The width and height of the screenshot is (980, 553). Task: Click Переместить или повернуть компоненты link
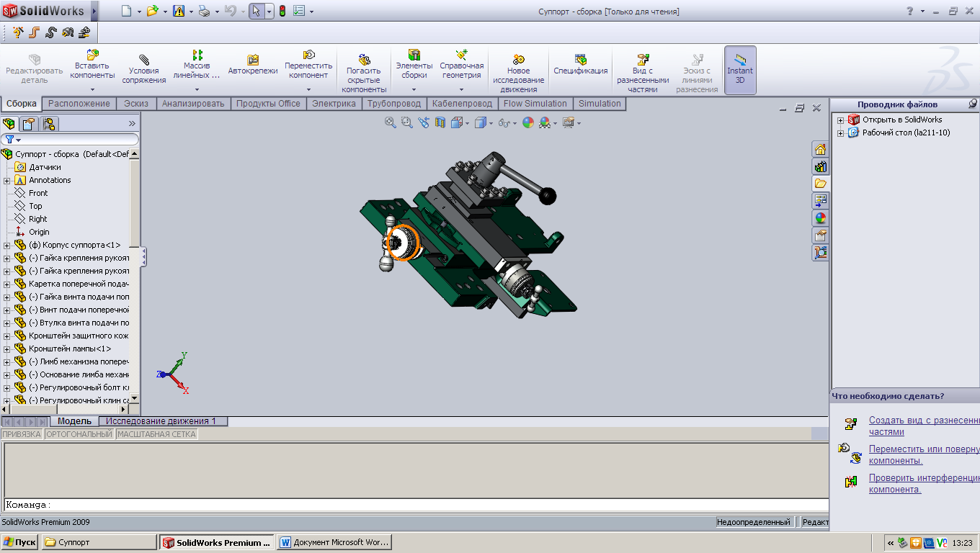click(924, 455)
